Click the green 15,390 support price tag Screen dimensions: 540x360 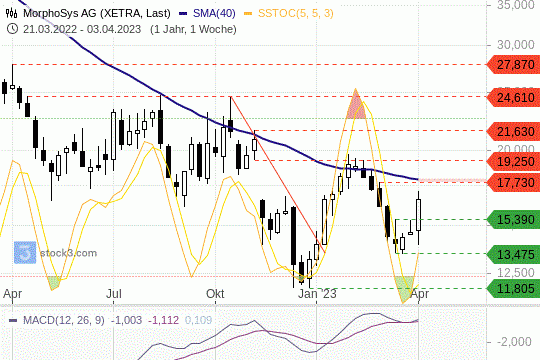click(513, 219)
